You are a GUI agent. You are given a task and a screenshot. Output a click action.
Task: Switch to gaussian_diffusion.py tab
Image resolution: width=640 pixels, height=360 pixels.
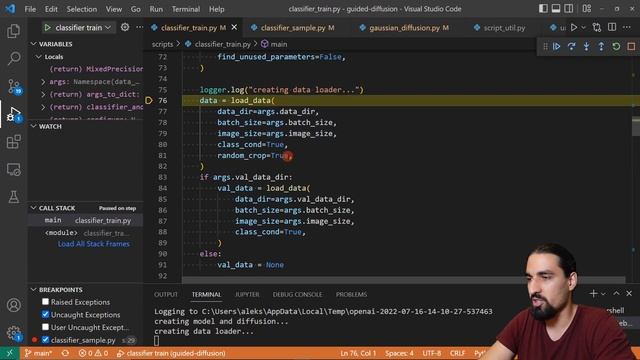404,28
